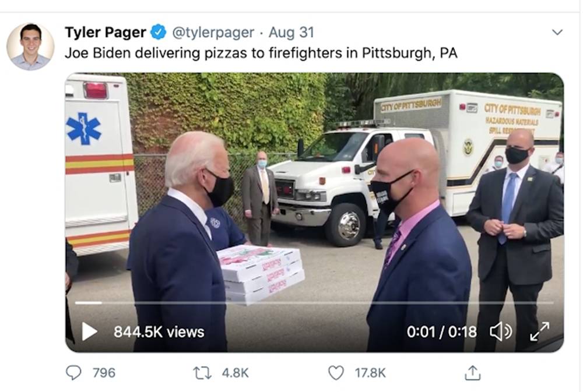Open the tweet options chevron menu

tap(557, 32)
